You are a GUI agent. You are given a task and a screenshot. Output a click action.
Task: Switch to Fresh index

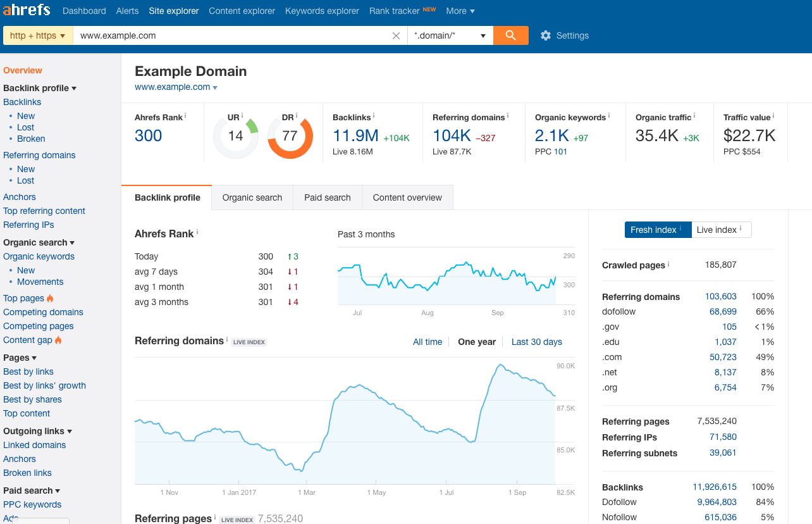click(658, 230)
